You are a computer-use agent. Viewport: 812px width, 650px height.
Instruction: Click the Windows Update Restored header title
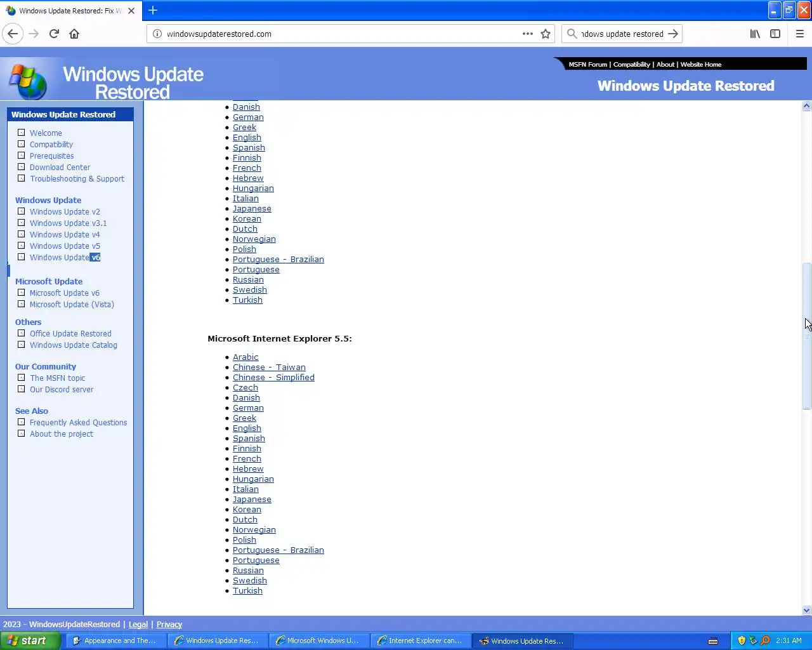[x=686, y=86]
